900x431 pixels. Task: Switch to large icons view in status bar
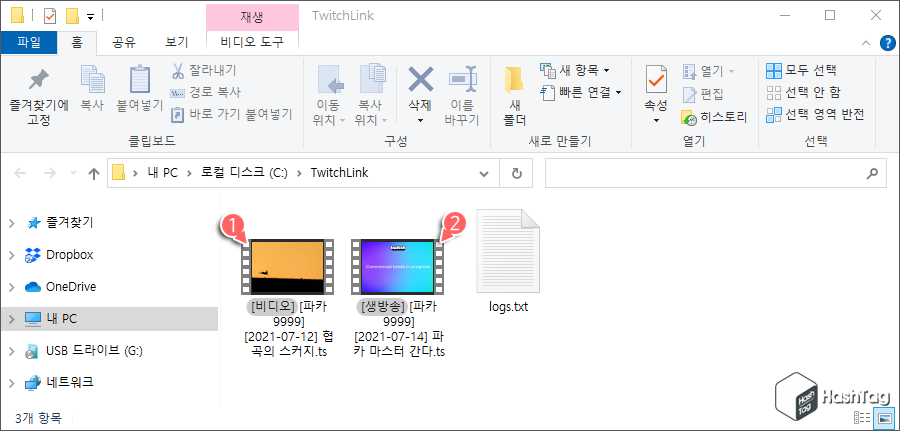pyautogui.click(x=885, y=418)
